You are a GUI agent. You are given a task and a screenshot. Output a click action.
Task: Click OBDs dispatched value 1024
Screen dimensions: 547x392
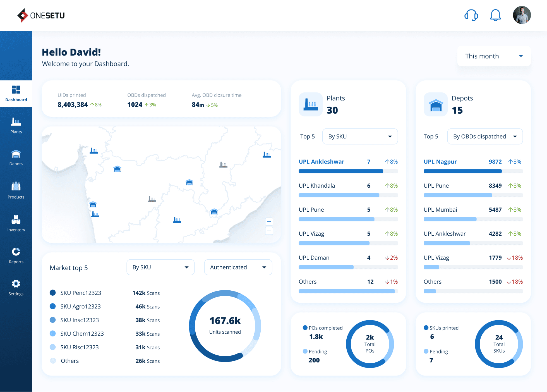(x=135, y=105)
